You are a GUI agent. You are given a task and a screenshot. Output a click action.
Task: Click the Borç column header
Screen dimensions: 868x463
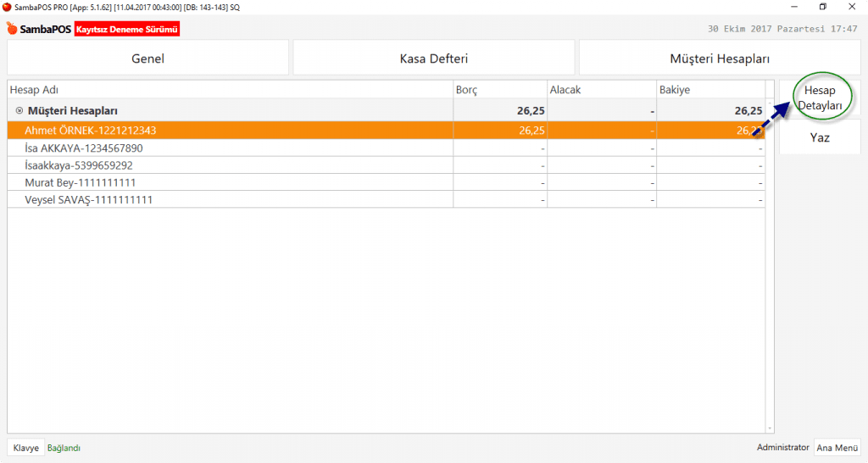pyautogui.click(x=498, y=89)
